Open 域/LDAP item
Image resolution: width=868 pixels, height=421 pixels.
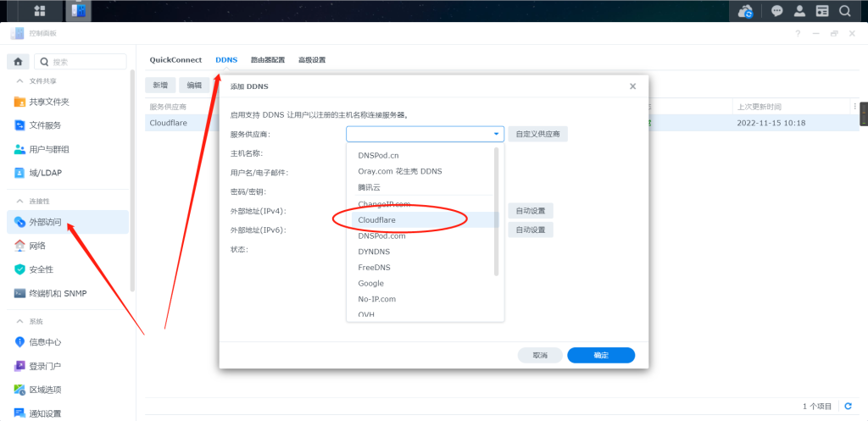[68, 173]
